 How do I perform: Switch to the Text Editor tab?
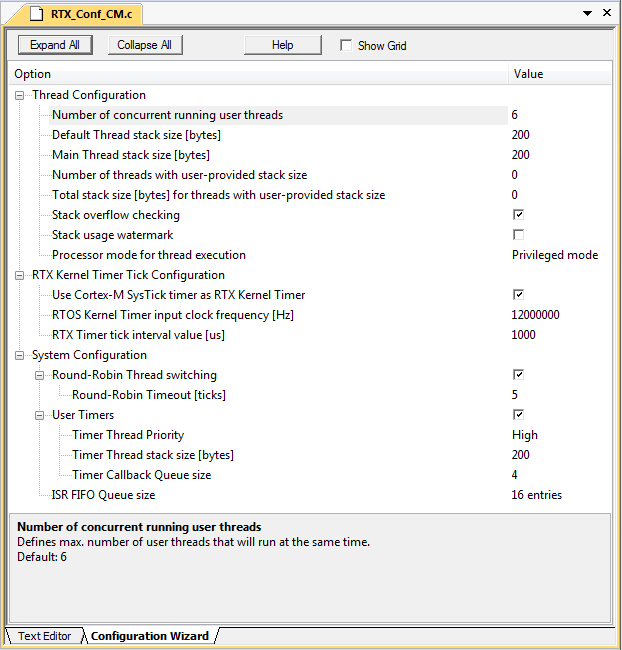pyautogui.click(x=44, y=636)
